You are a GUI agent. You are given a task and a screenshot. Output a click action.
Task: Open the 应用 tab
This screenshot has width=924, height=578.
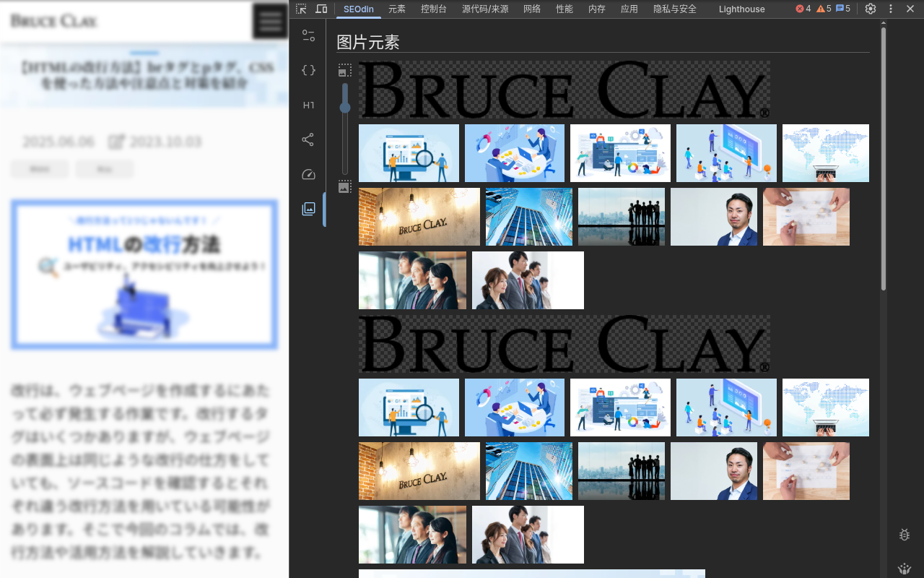coord(629,9)
